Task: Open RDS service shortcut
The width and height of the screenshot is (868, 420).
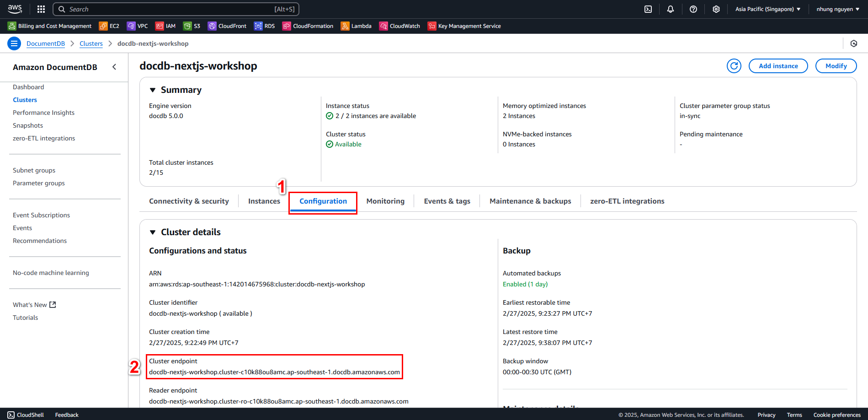Action: click(265, 26)
